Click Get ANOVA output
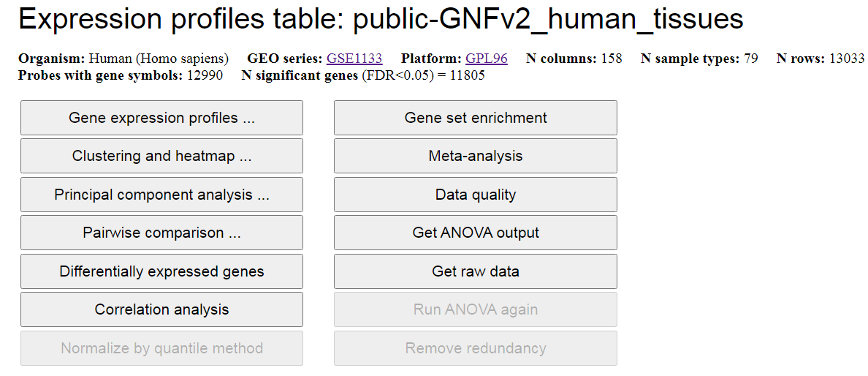Image resolution: width=868 pixels, height=376 pixels. (476, 233)
